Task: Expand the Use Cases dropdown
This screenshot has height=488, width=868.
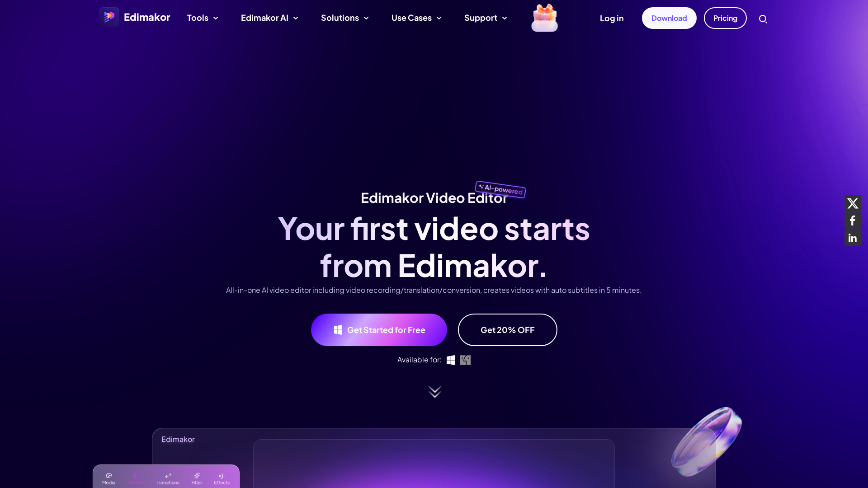Action: [x=415, y=18]
